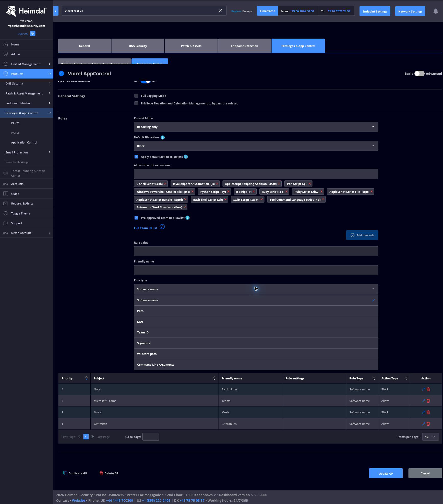
Task: Select MD5 rule type option
Action: 256,322
